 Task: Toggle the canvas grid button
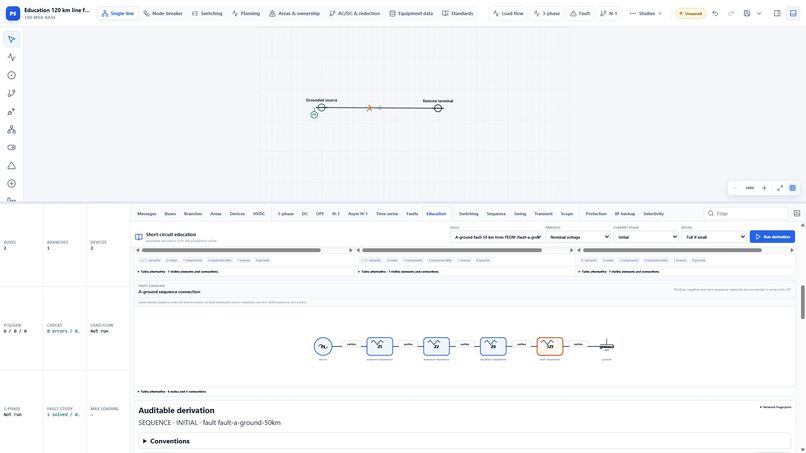(793, 188)
